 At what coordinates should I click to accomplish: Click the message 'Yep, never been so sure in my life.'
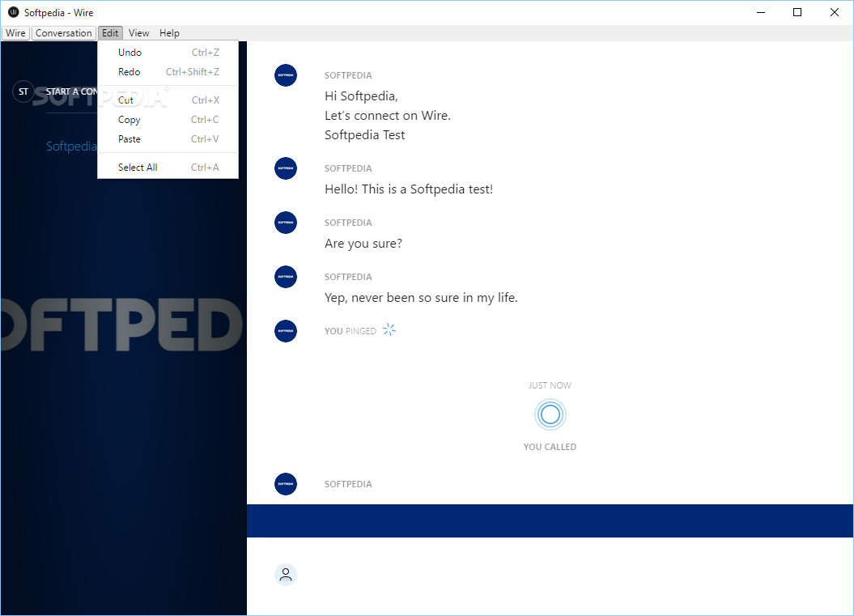(421, 297)
